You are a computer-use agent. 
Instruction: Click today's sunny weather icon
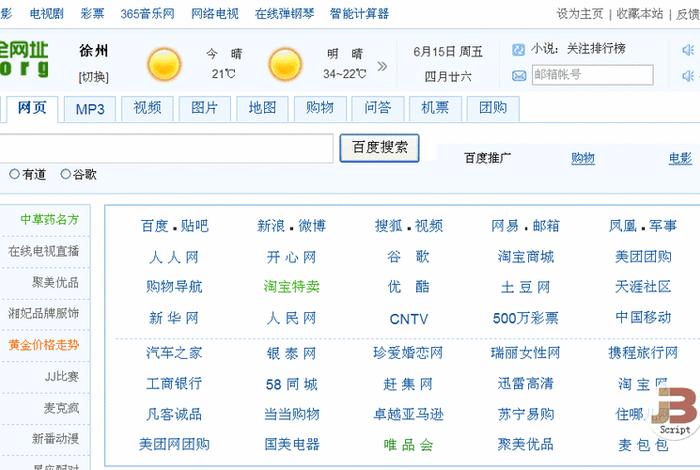click(164, 64)
